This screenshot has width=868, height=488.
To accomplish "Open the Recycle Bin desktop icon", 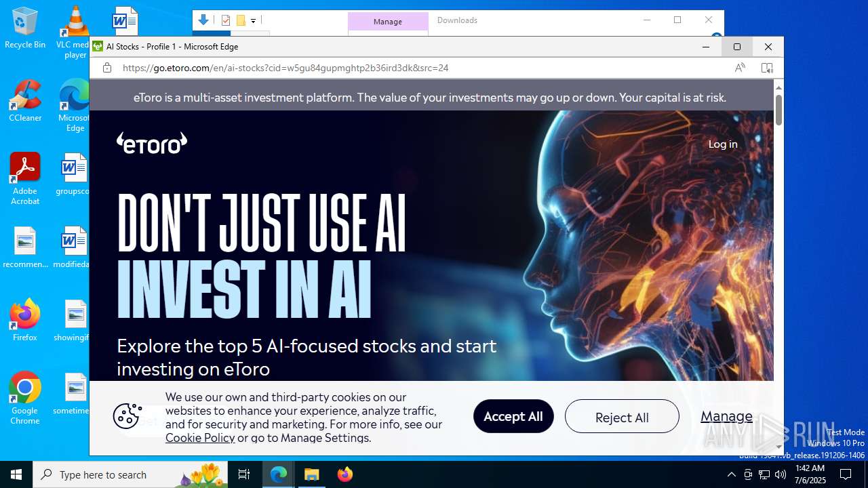I will [x=25, y=27].
